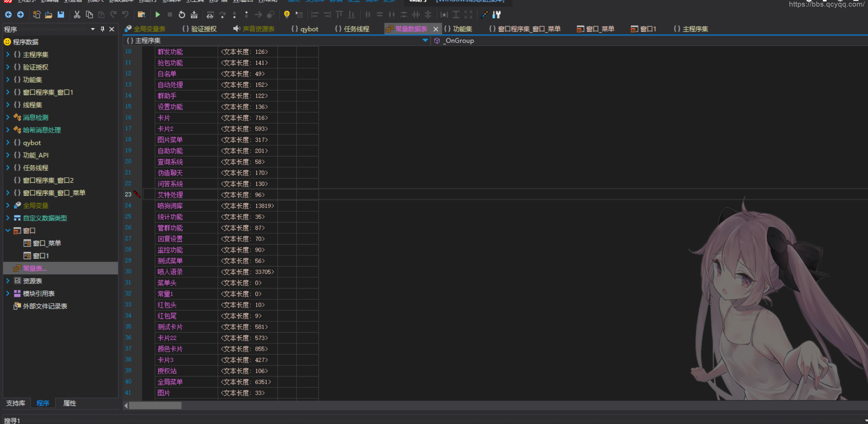This screenshot has height=424, width=868.
Task: Close the 程序 side panel
Action: [x=112, y=29]
